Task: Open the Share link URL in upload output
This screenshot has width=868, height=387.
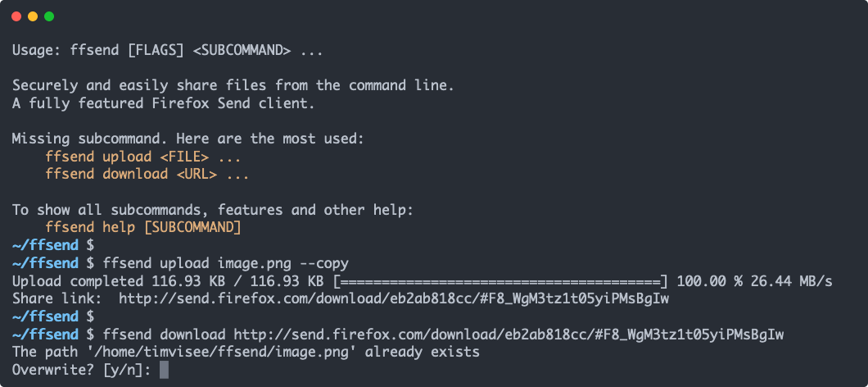Action: [x=394, y=299]
